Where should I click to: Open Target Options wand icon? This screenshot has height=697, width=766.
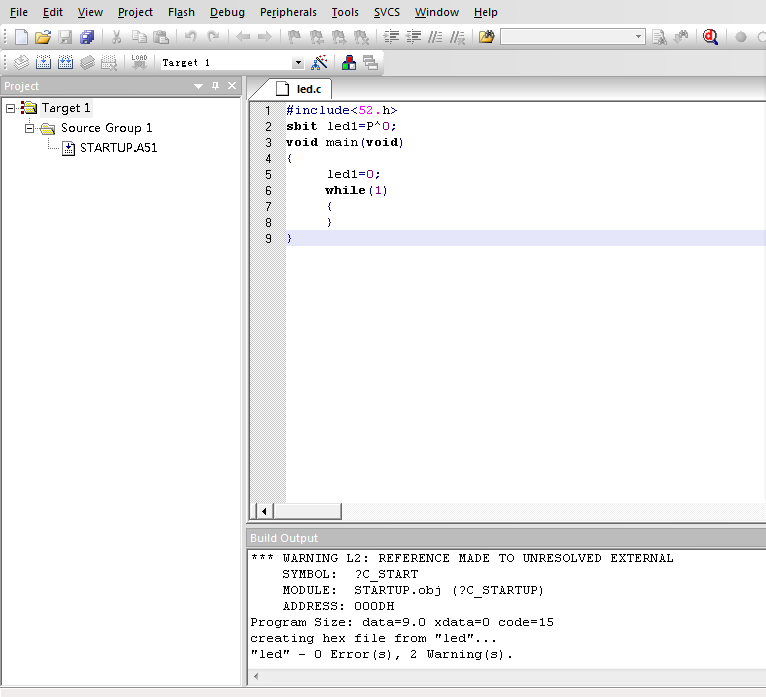click(x=319, y=63)
